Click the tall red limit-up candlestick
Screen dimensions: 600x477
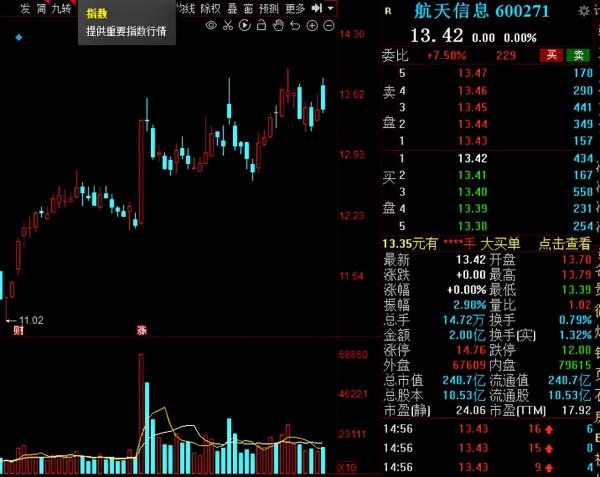[141, 171]
